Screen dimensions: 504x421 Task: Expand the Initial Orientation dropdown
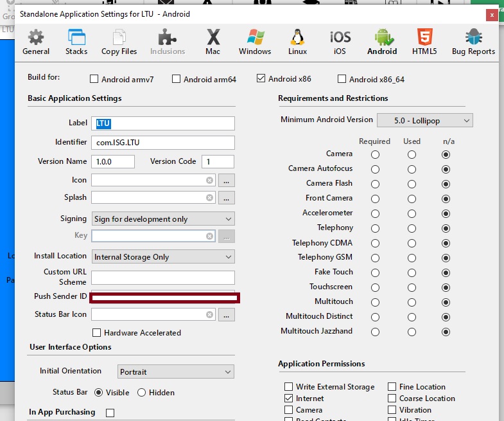click(176, 372)
